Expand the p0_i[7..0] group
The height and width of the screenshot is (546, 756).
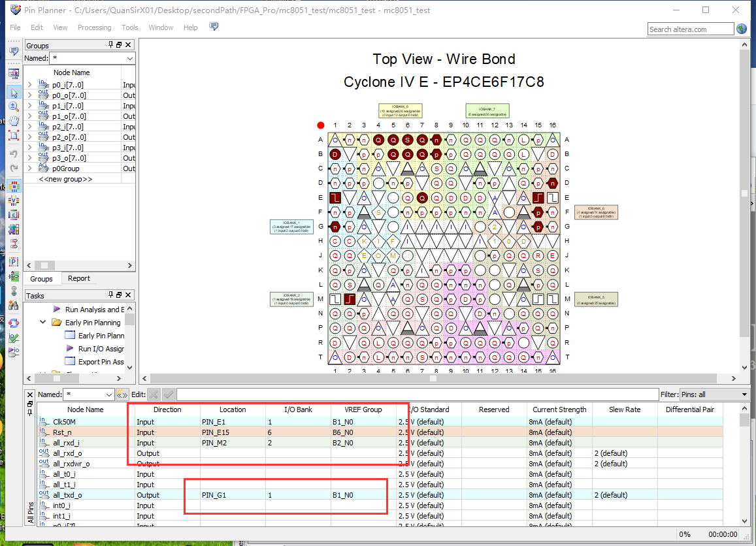pos(30,85)
